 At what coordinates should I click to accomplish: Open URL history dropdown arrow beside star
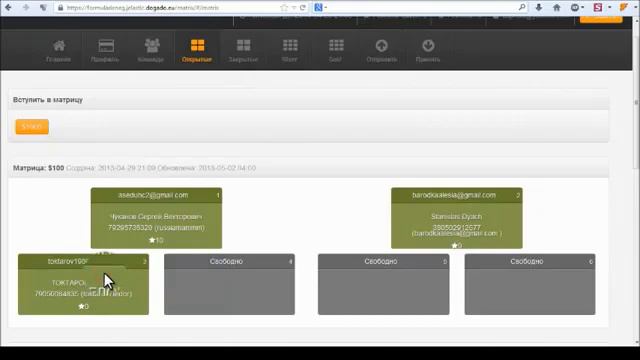293,8
